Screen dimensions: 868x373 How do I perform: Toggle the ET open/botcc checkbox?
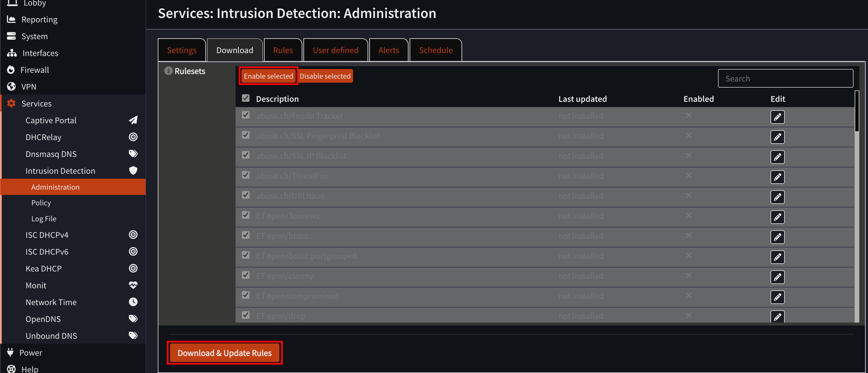tap(246, 235)
